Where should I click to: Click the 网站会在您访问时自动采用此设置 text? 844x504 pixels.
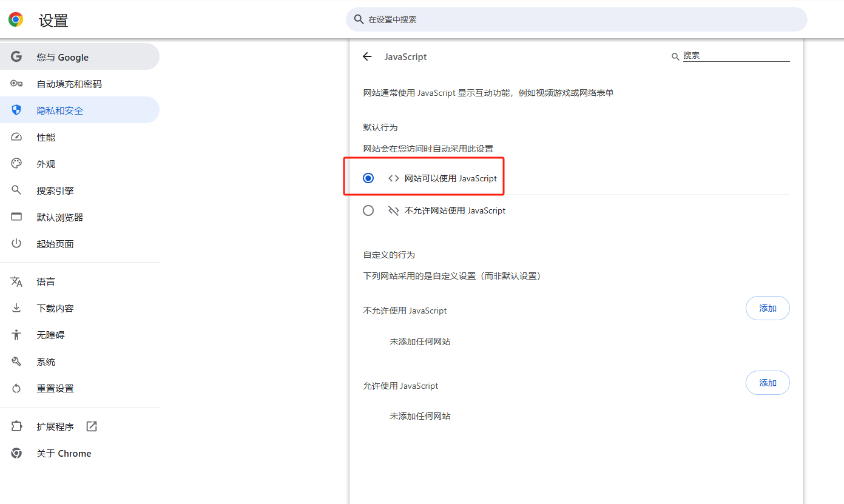pyautogui.click(x=428, y=149)
